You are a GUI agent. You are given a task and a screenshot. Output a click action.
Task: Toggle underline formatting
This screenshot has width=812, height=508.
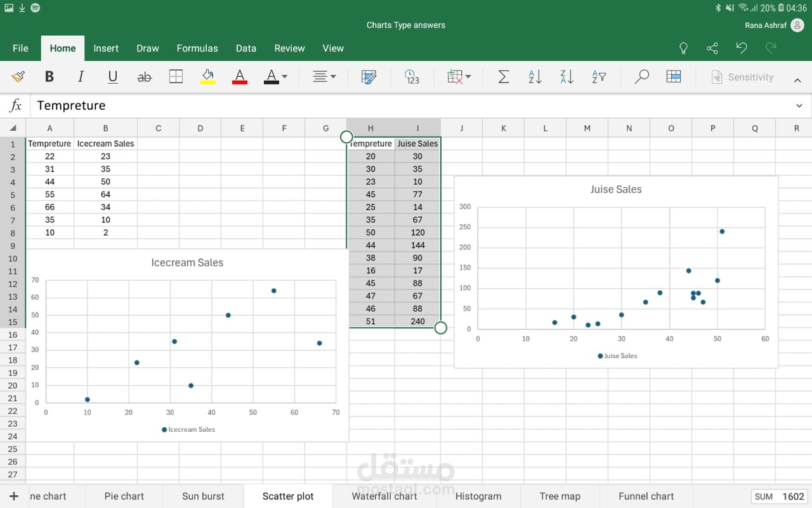tap(113, 77)
